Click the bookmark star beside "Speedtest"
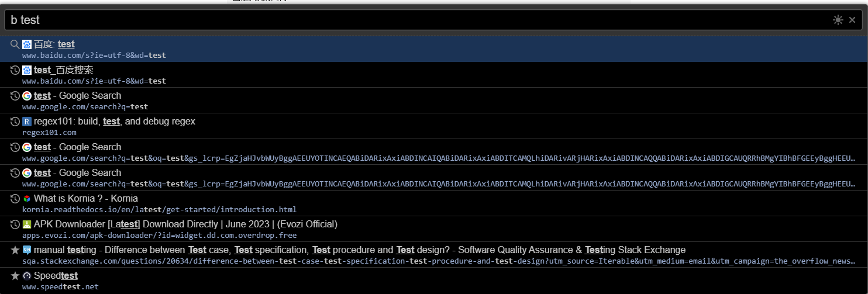The height and width of the screenshot is (294, 868). (x=15, y=275)
